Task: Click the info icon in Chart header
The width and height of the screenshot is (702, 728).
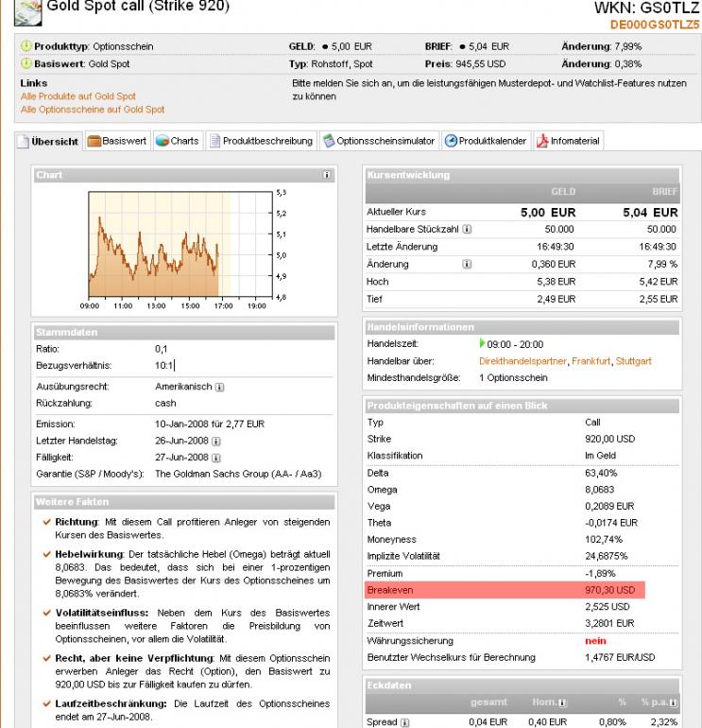Action: click(x=327, y=175)
